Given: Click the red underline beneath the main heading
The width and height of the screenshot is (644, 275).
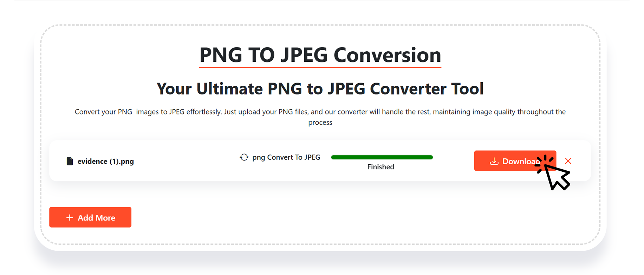Looking at the screenshot, I should (320, 67).
